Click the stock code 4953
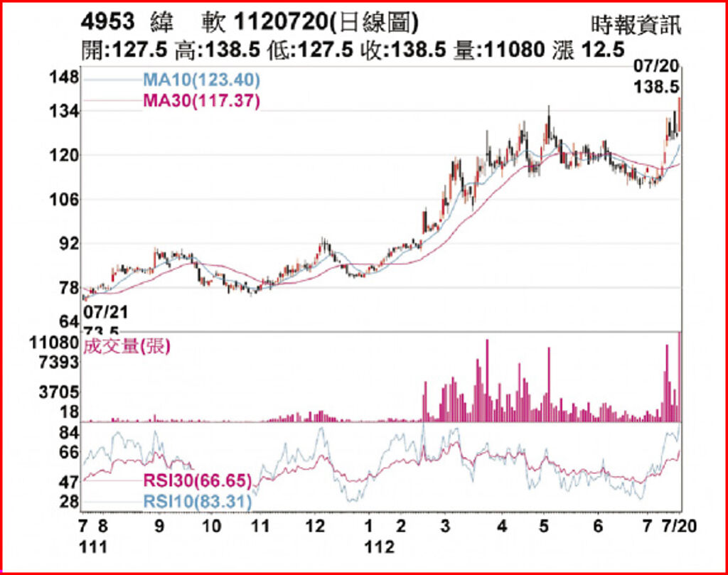 [x=108, y=22]
